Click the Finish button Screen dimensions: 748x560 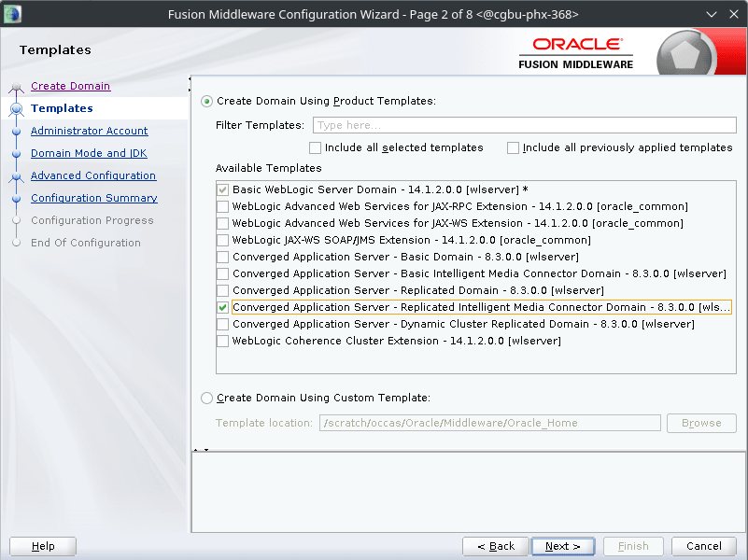click(633, 546)
